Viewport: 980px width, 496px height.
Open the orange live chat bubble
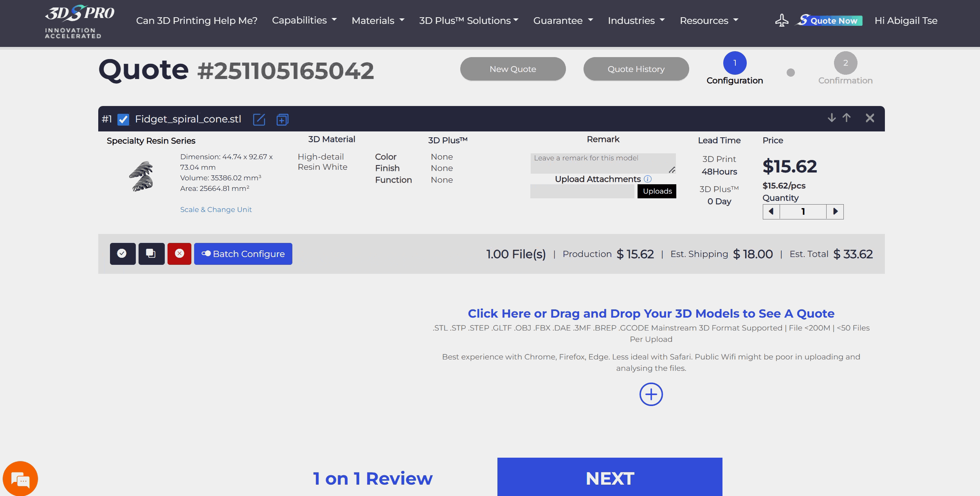[20, 478]
